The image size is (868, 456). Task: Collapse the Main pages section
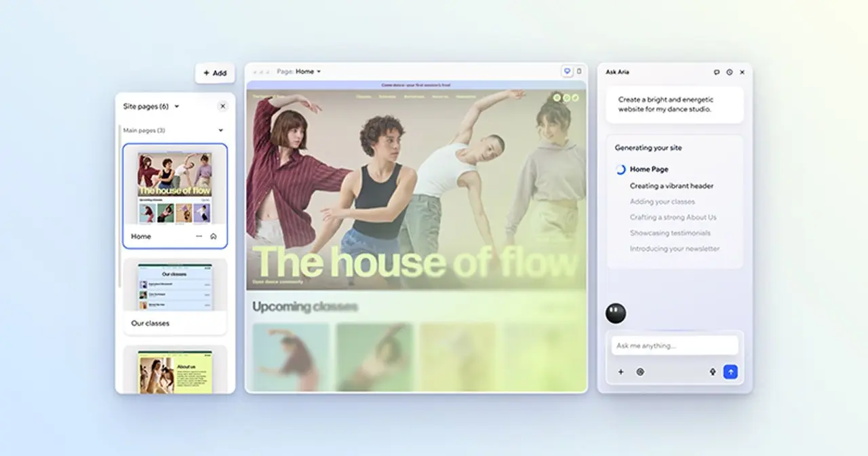(x=220, y=130)
